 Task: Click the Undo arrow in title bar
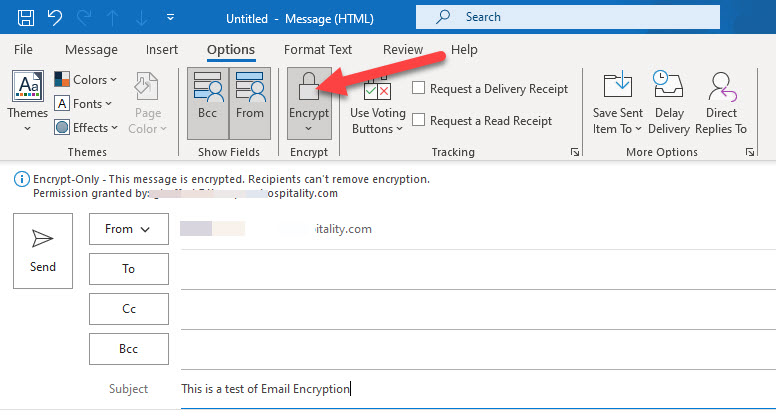56,18
